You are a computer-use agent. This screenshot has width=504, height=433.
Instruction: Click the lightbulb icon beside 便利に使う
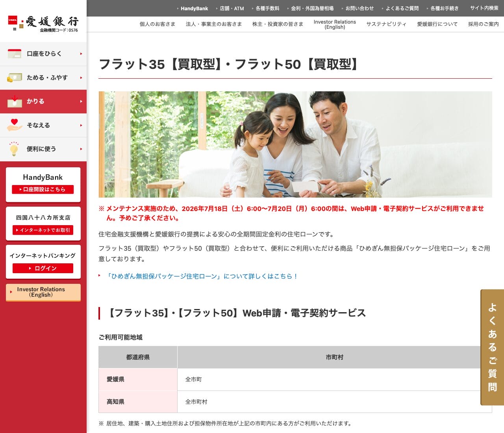[14, 149]
